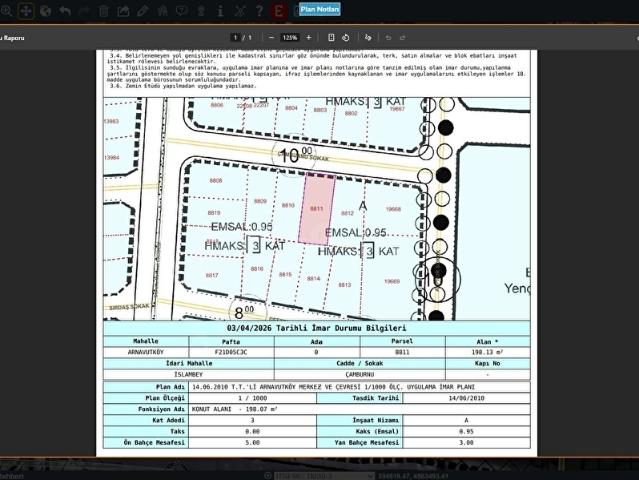Select the pencil draw tool

click(x=143, y=11)
